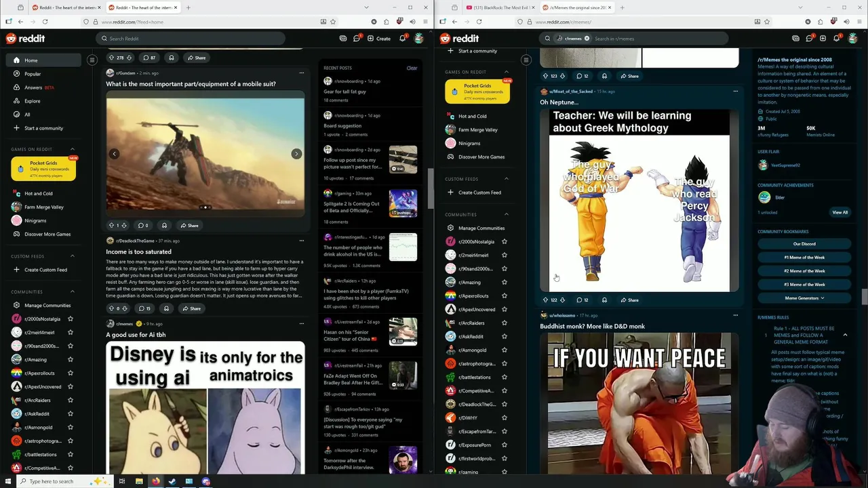Screen dimensions: 868x488
Task: Open Firefox from the taskbar
Action: tap(156, 481)
